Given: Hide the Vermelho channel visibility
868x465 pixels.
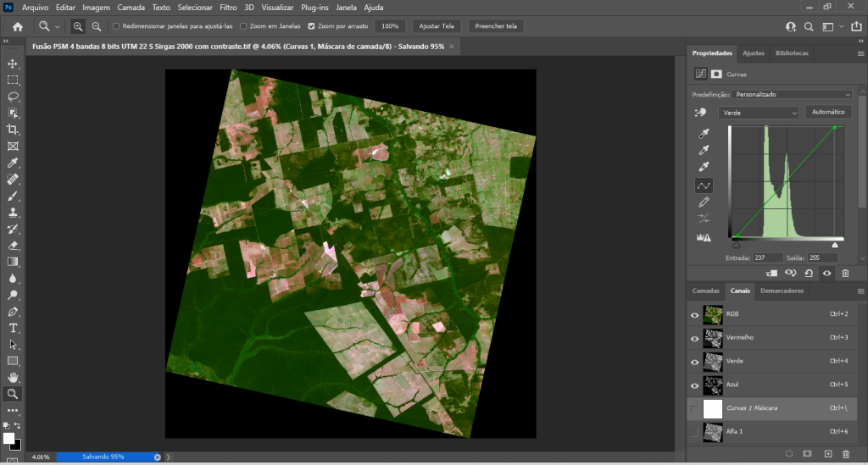Looking at the screenshot, I should pyautogui.click(x=695, y=338).
